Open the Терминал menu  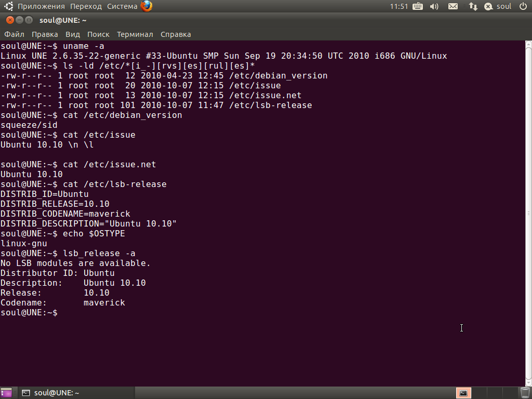(135, 34)
